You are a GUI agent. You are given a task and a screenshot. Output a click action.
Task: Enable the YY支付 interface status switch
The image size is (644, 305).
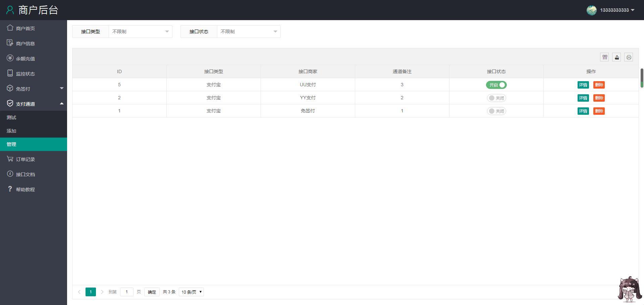coord(496,98)
